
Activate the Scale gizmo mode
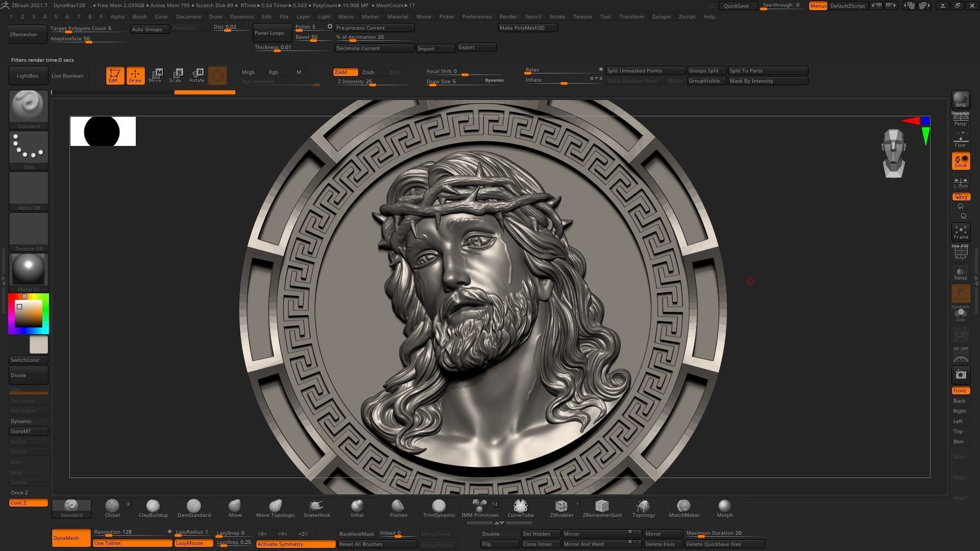[176, 76]
